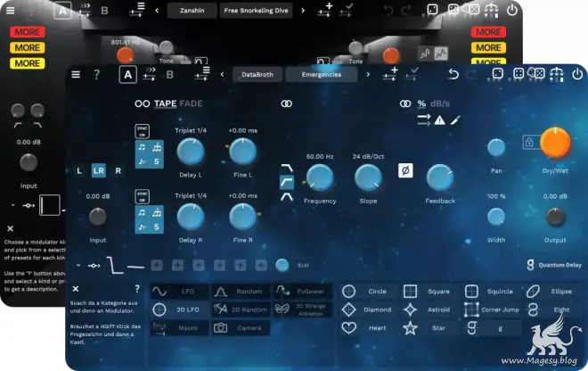This screenshot has height=371, width=588.
Task: Open the preset list icon in the front window
Action: tap(202, 74)
